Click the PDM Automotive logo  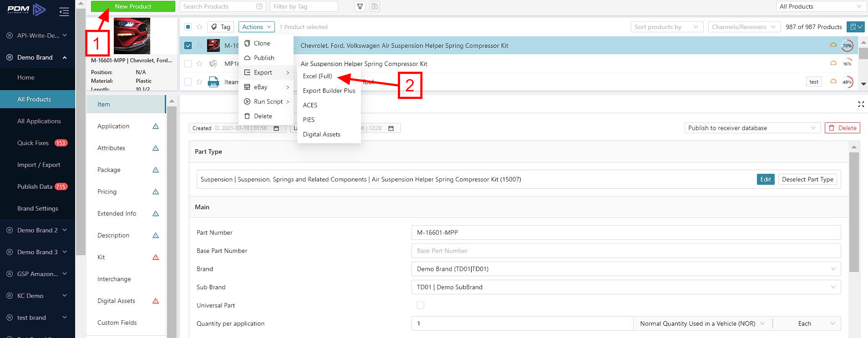[26, 10]
